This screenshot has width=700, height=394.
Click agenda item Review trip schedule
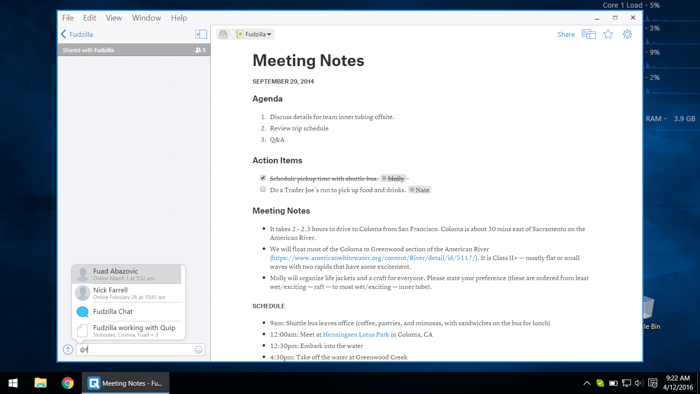[x=299, y=128]
